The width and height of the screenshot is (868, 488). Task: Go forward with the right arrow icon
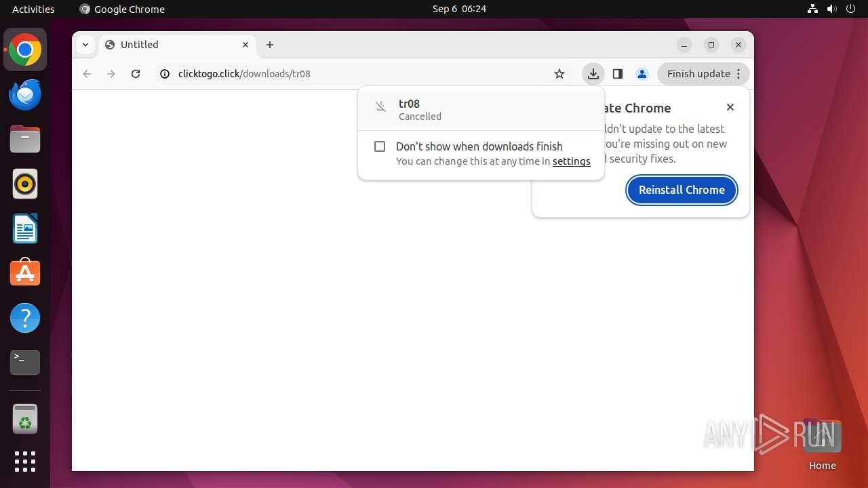111,74
